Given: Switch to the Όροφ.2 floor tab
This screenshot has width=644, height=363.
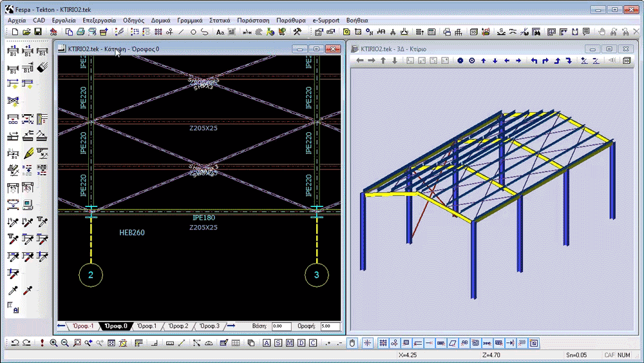Looking at the screenshot, I should pos(178,326).
